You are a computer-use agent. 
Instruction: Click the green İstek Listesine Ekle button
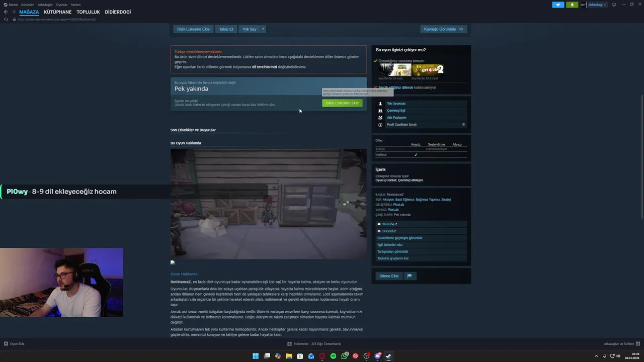(342, 103)
